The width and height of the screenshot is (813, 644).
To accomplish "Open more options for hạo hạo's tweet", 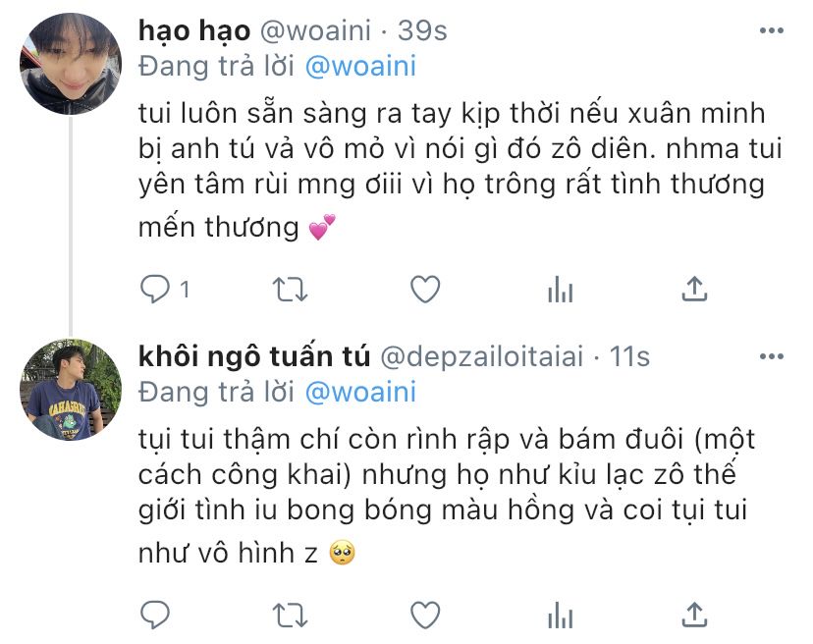I will tap(772, 30).
